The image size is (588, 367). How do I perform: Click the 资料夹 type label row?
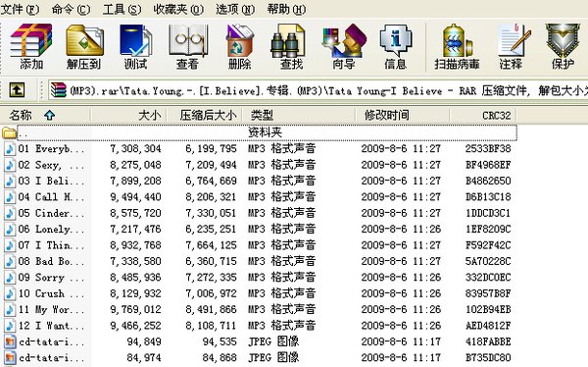pos(265,132)
